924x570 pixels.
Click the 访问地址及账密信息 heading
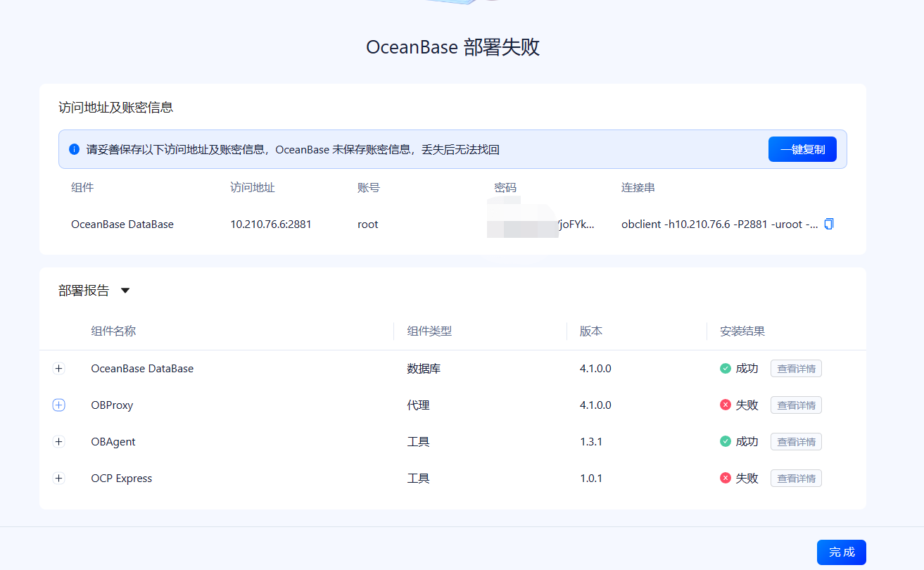coord(116,108)
